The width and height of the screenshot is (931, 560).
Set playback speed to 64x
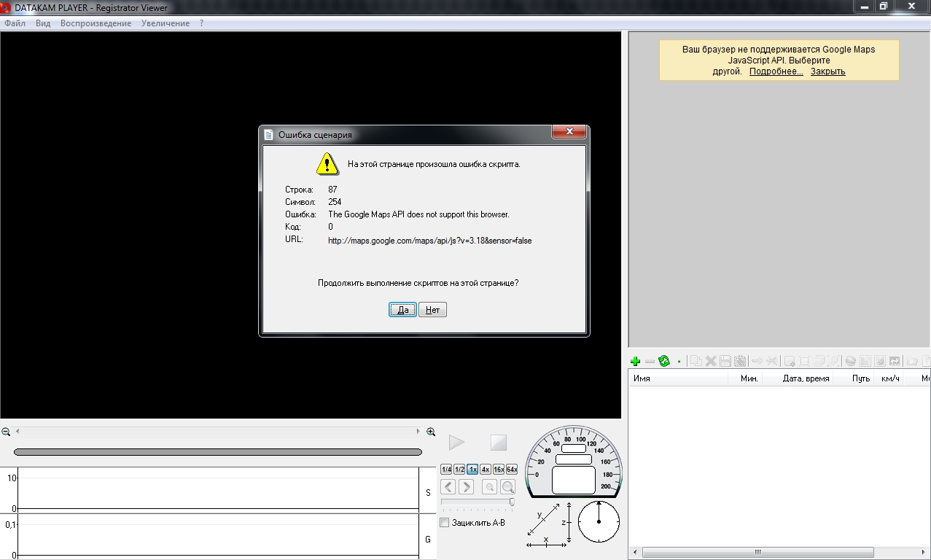pyautogui.click(x=512, y=470)
